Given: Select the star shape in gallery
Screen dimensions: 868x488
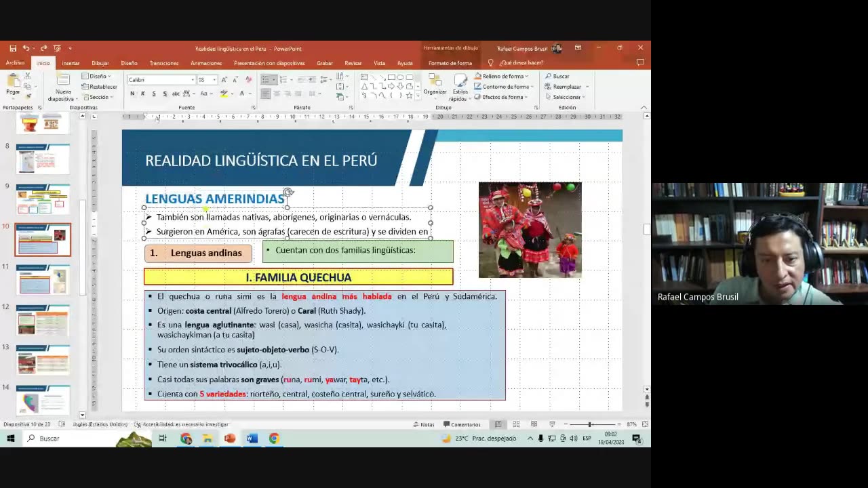Looking at the screenshot, I should pyautogui.click(x=409, y=96).
